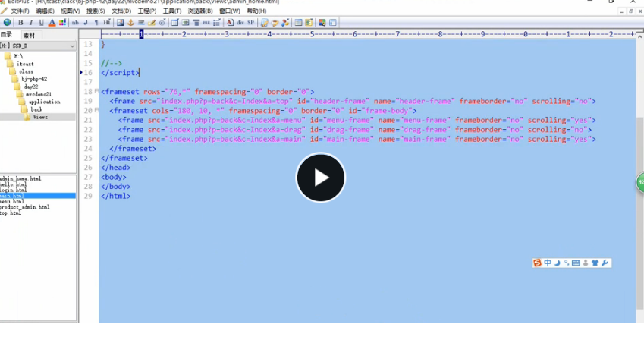Switch to the 素材 tab
Image resolution: width=644 pixels, height=340 pixels.
point(29,36)
